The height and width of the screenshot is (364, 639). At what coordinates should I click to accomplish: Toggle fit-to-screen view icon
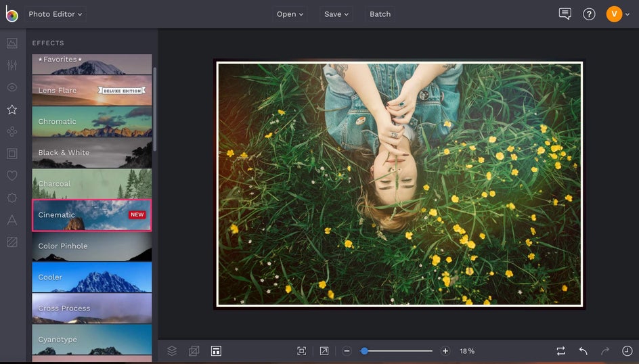pyautogui.click(x=302, y=351)
